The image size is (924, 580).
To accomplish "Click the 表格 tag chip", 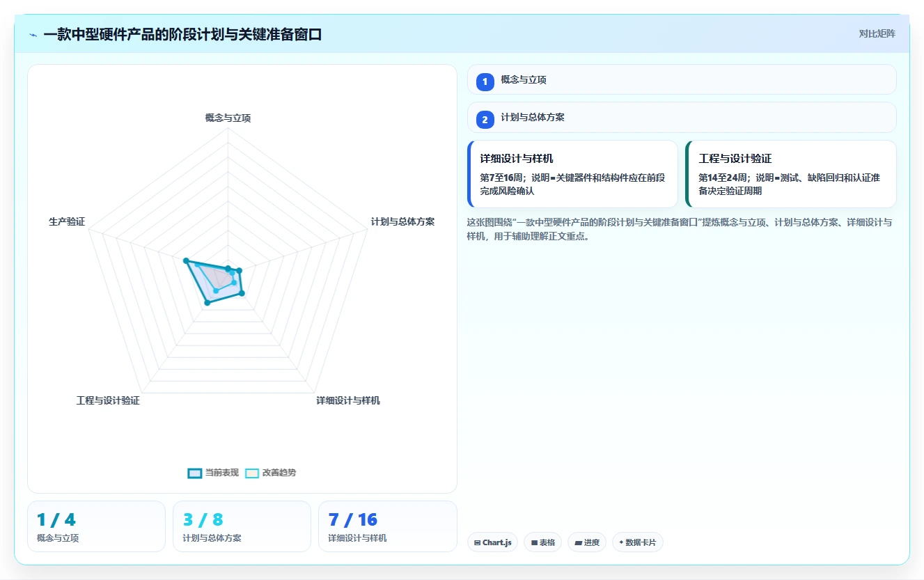I will pos(542,542).
